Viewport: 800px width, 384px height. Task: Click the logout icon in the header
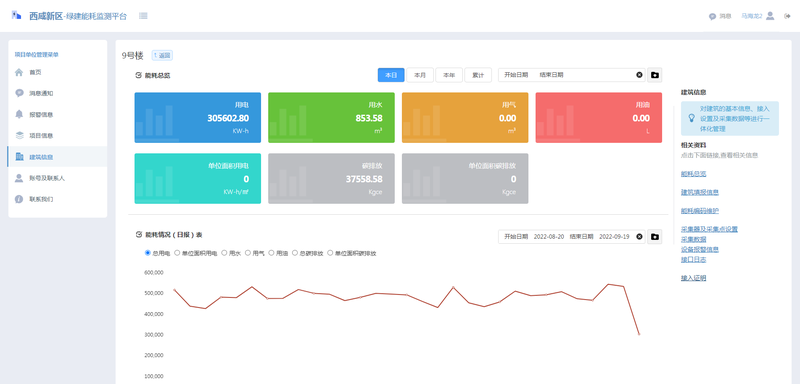tap(787, 16)
